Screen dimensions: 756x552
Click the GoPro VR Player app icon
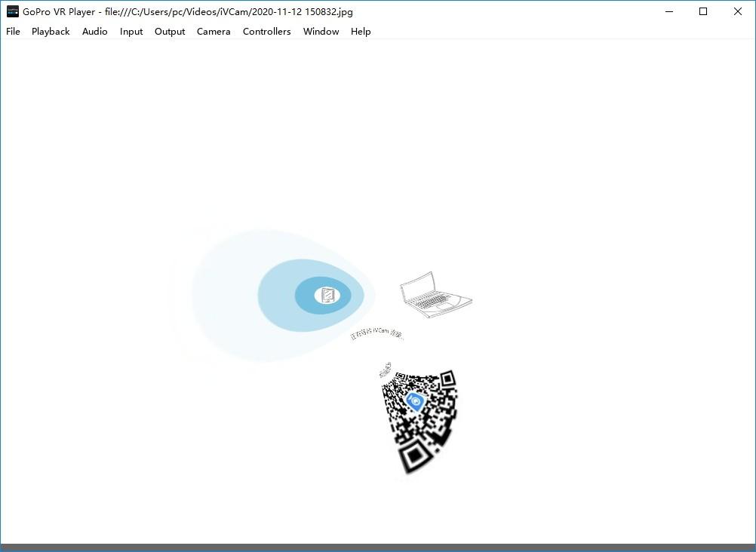click(x=13, y=11)
